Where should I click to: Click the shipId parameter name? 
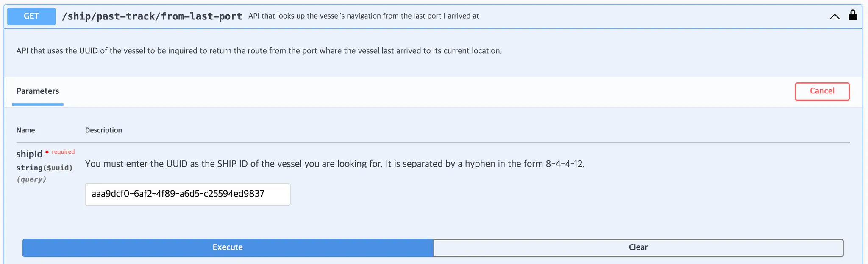(x=29, y=154)
